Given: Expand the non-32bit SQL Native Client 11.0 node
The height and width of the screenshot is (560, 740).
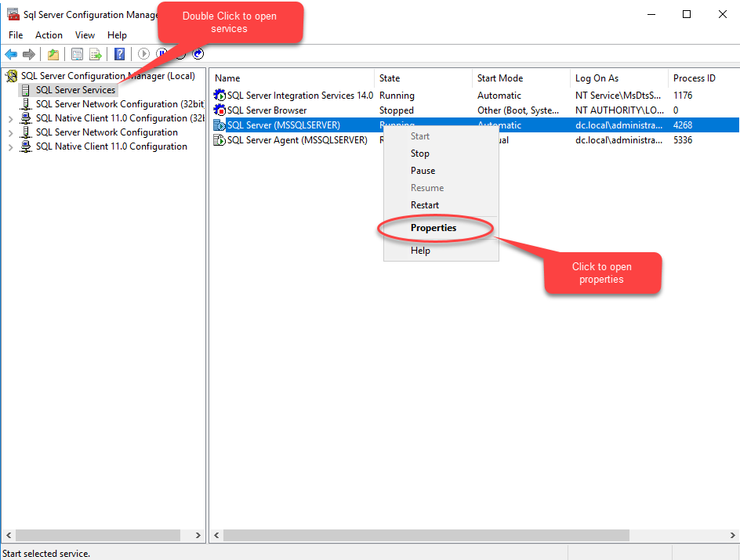Looking at the screenshot, I should coord(10,147).
